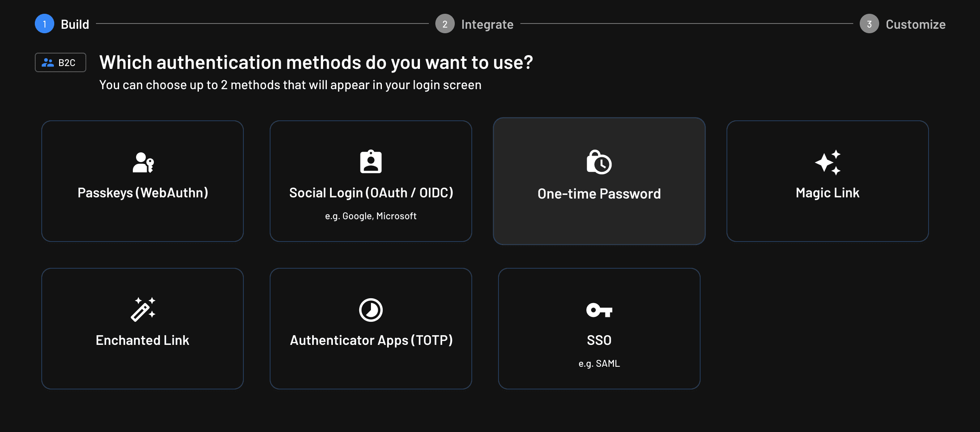Image resolution: width=980 pixels, height=432 pixels.
Task: Go to the Build step label
Action: coord(75,24)
